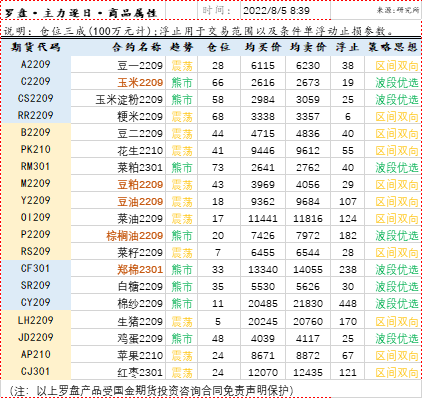Click on RR2209 code cell
Screen dimensions: 422x398
pos(36,115)
